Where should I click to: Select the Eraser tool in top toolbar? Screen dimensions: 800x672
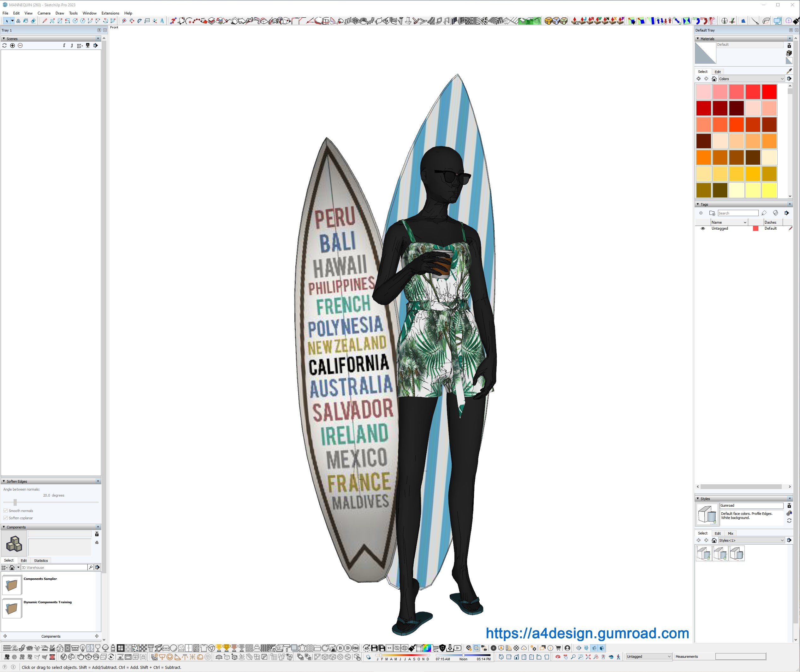point(33,21)
